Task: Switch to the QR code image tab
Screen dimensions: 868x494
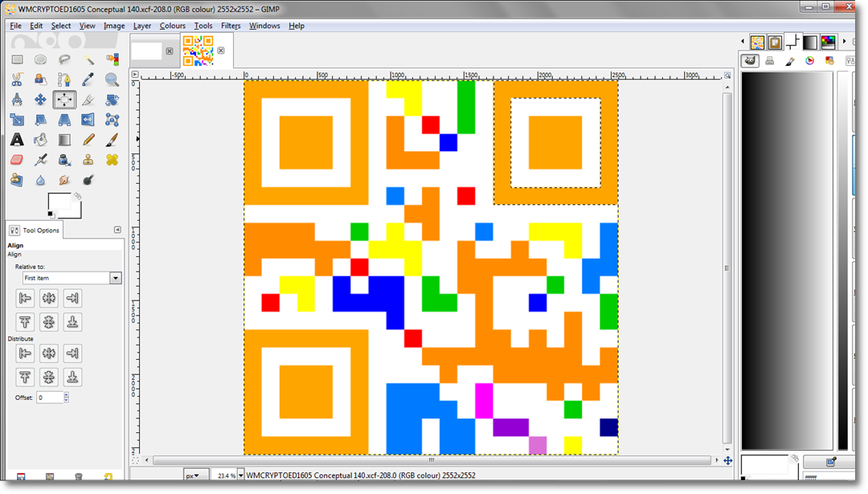Action: pyautogui.click(x=199, y=51)
